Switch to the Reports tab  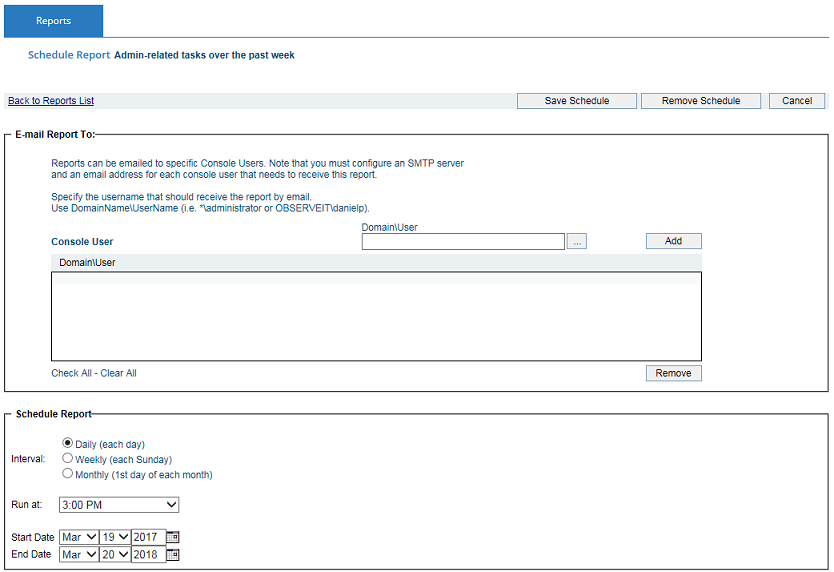53,21
